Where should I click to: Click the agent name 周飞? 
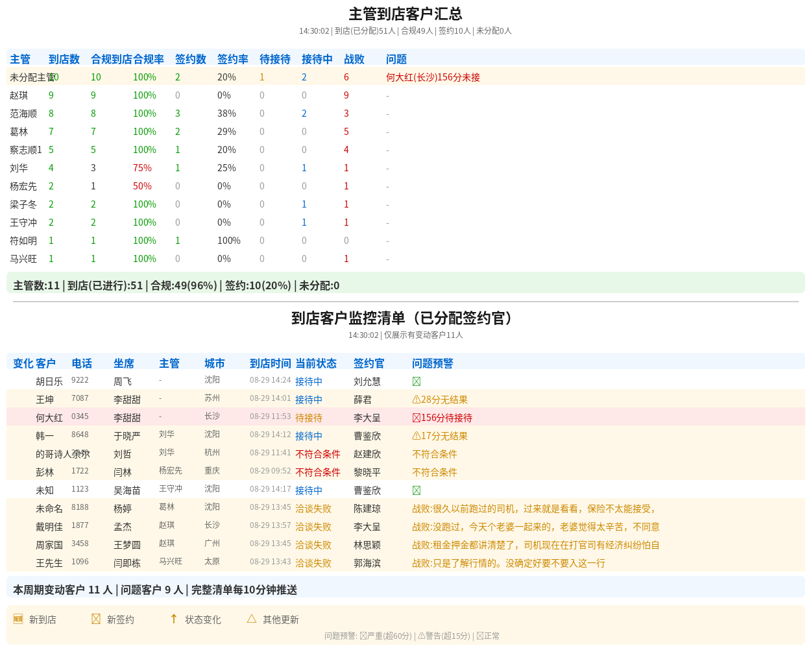[x=123, y=381]
